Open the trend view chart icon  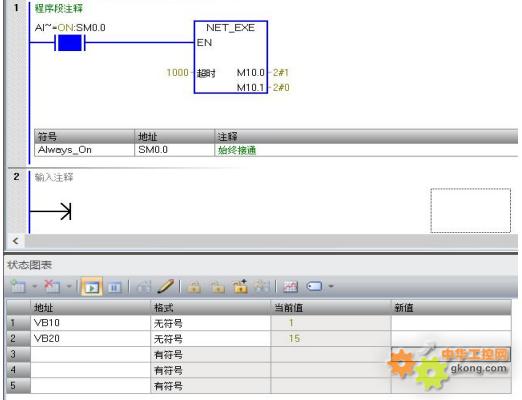pyautogui.click(x=290, y=287)
